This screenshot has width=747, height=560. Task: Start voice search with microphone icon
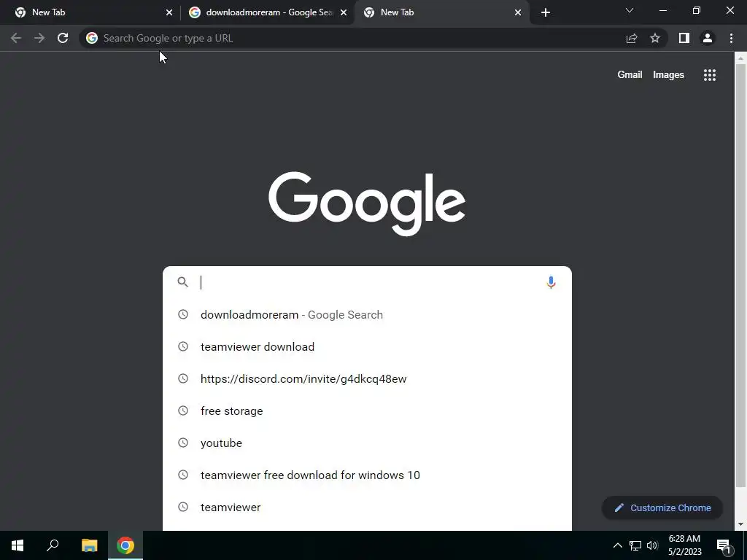[551, 282]
